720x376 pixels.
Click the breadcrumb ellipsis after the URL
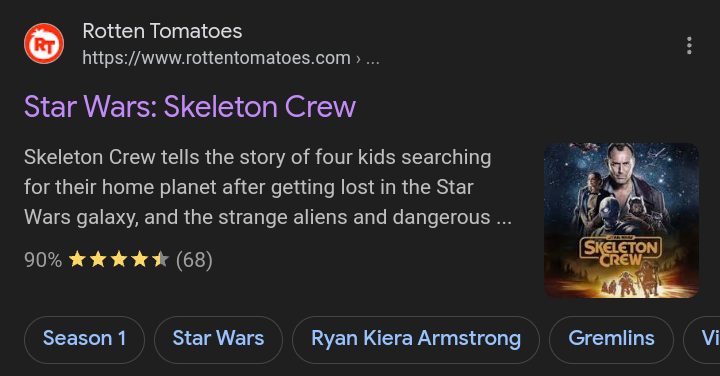[372, 59]
